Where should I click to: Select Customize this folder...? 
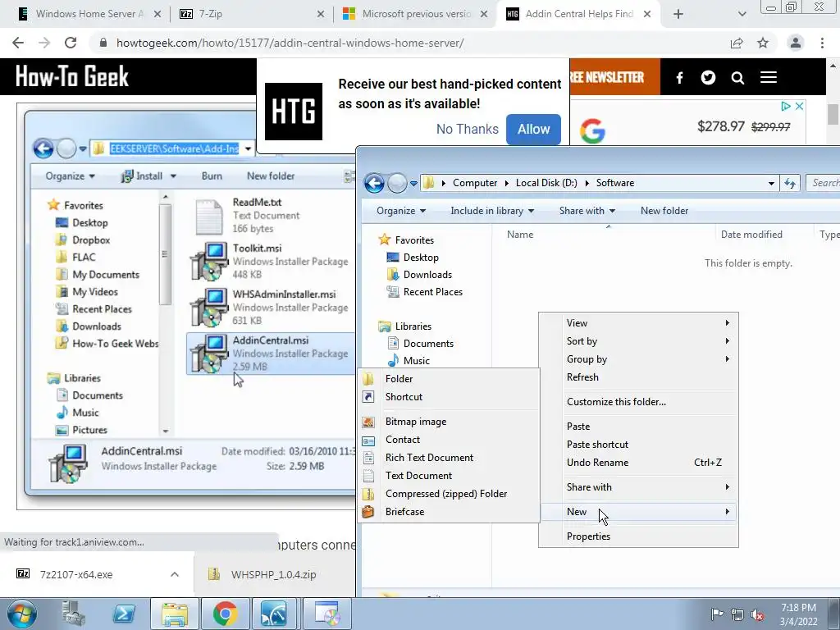(638, 402)
